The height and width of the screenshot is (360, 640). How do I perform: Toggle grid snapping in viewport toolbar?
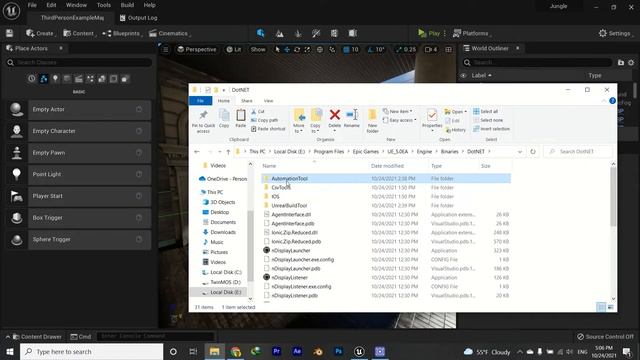click(346, 49)
